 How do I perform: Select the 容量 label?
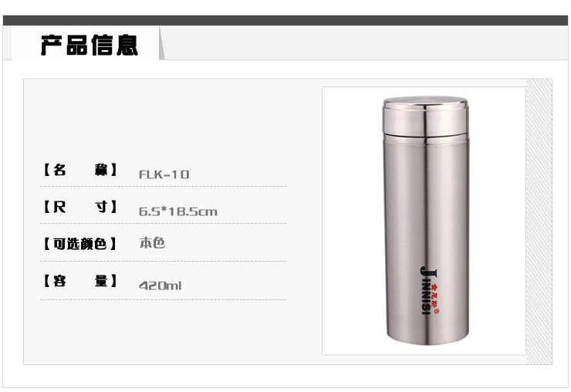[79, 281]
